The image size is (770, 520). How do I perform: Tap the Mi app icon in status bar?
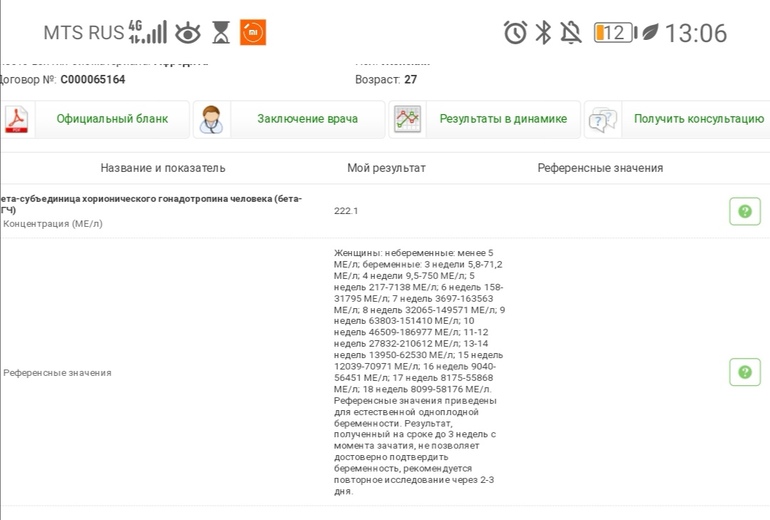[x=253, y=33]
